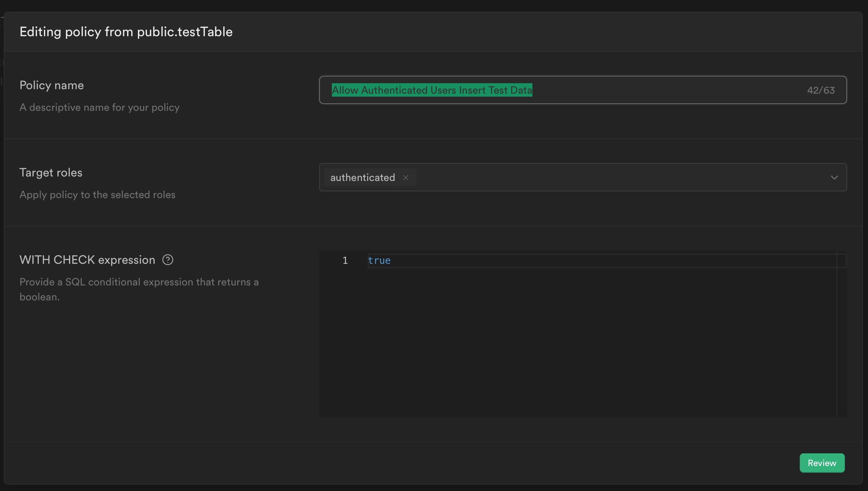
Task: Click the WITH CHECK expression help icon
Action: click(168, 260)
